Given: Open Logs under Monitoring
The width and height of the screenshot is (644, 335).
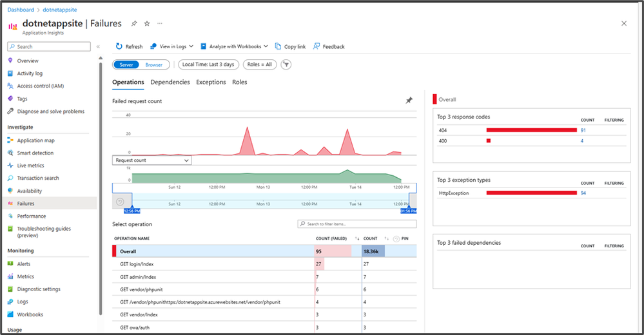Looking at the screenshot, I should tap(22, 301).
